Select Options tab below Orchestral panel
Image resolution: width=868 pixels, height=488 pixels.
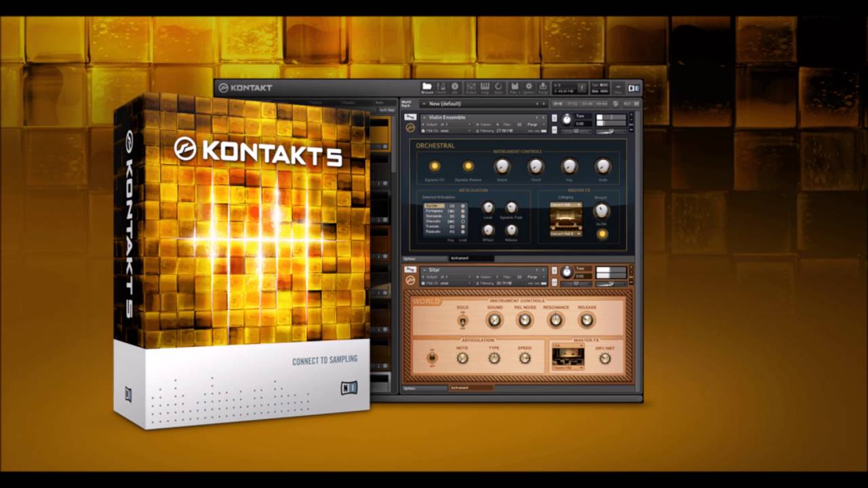(x=425, y=258)
